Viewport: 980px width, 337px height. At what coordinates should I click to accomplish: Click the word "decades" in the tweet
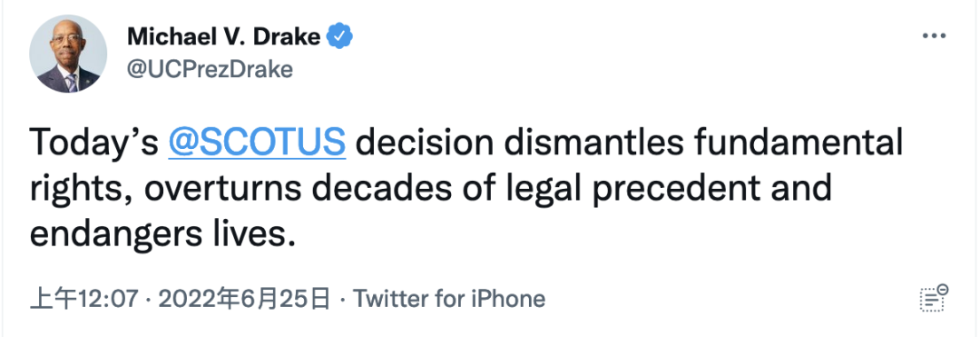tap(380, 187)
